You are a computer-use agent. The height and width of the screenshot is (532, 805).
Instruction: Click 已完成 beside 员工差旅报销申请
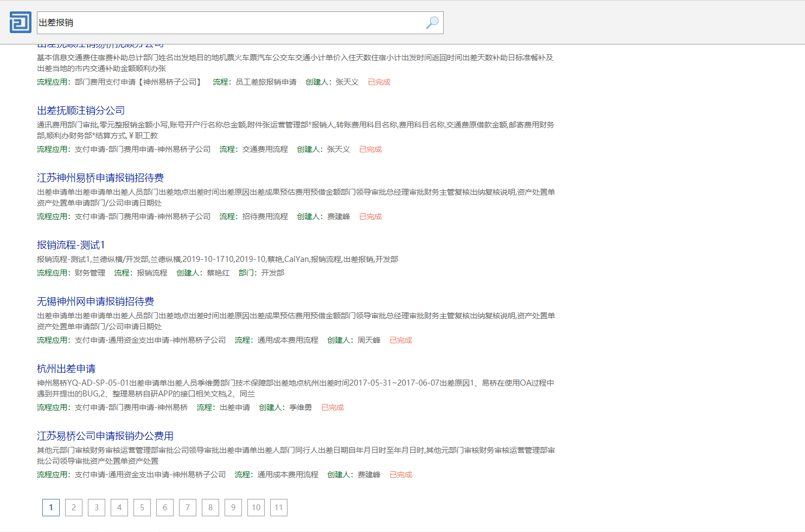pyautogui.click(x=379, y=82)
